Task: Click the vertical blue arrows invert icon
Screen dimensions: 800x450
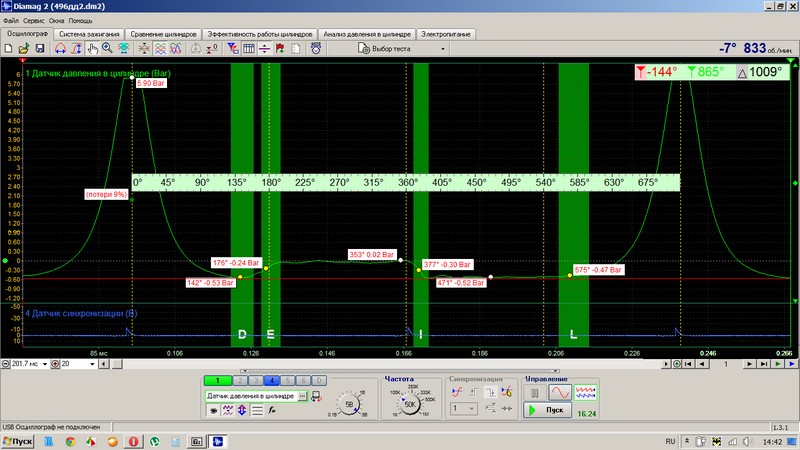Action: [242, 410]
